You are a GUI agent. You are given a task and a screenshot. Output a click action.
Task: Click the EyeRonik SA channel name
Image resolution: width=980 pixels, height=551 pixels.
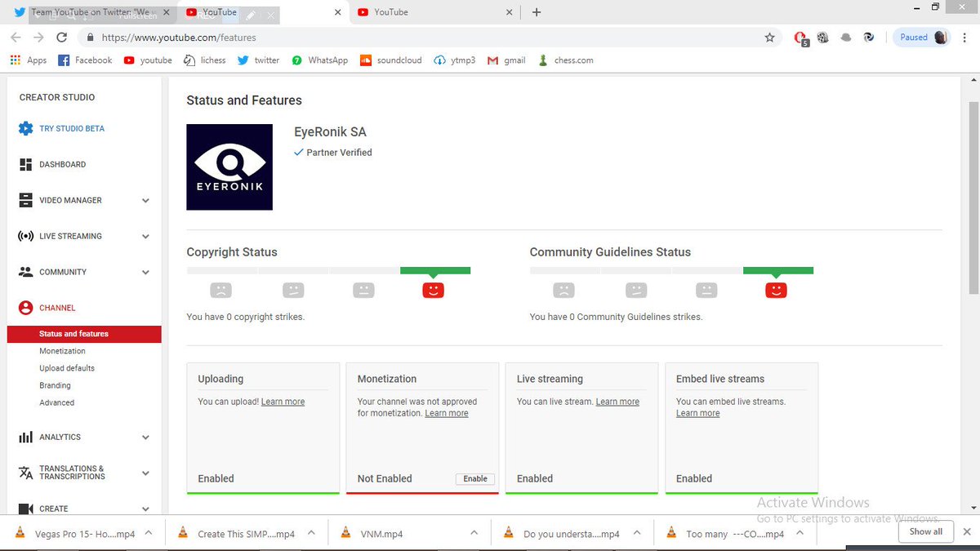(x=330, y=132)
